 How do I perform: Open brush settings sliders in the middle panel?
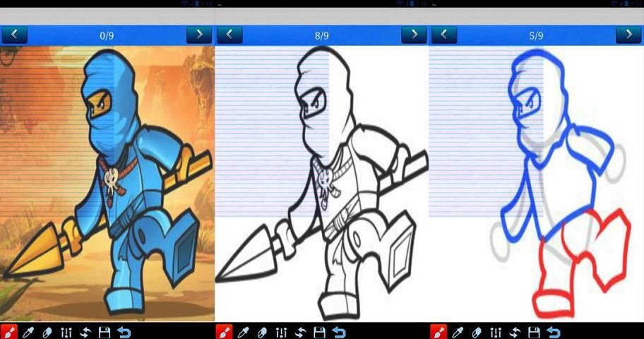pyautogui.click(x=281, y=331)
